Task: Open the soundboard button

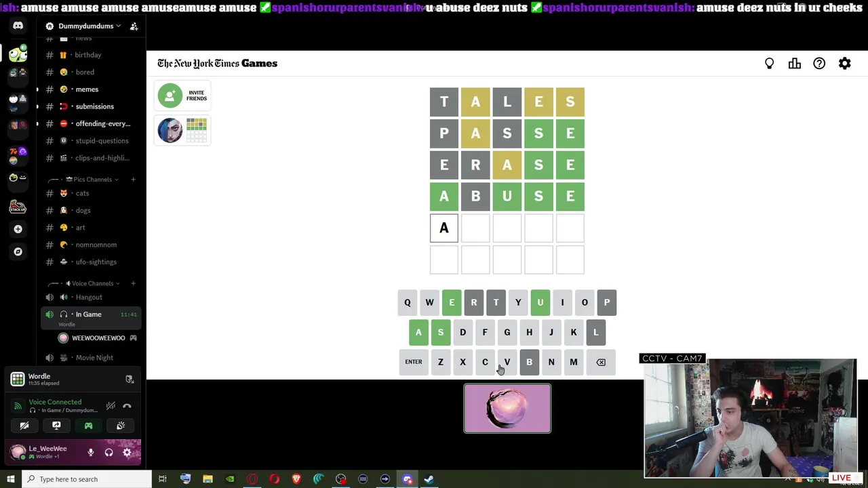Action: coord(121,426)
